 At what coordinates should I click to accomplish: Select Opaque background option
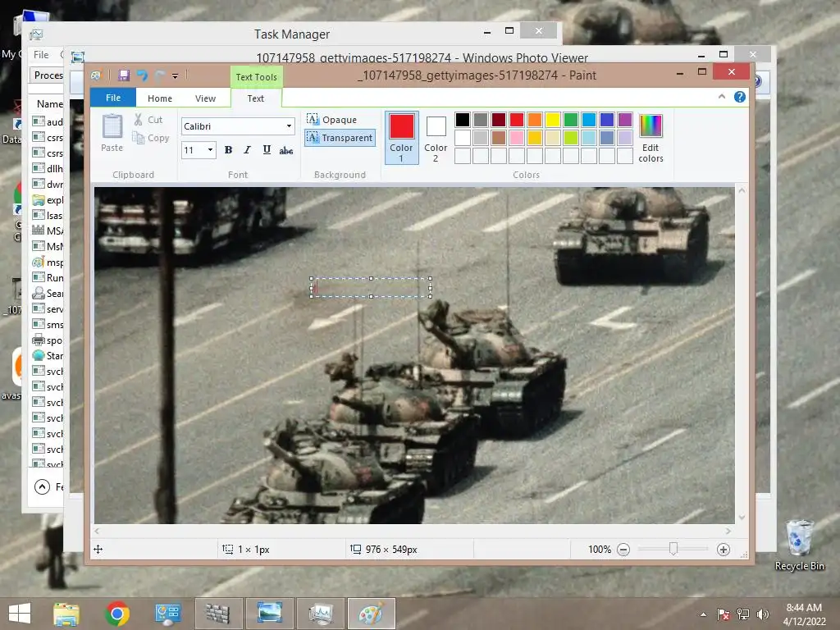tap(331, 120)
